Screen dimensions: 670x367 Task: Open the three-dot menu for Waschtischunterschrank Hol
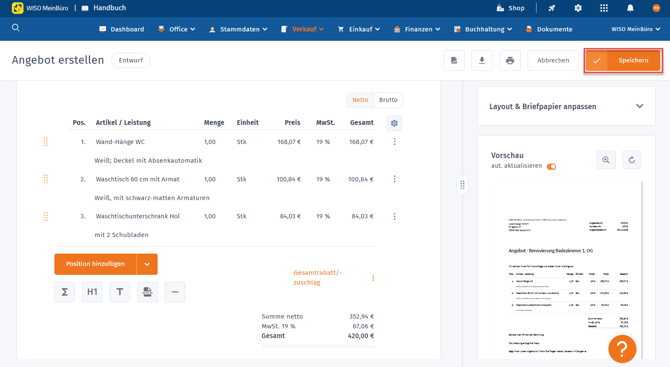[394, 216]
